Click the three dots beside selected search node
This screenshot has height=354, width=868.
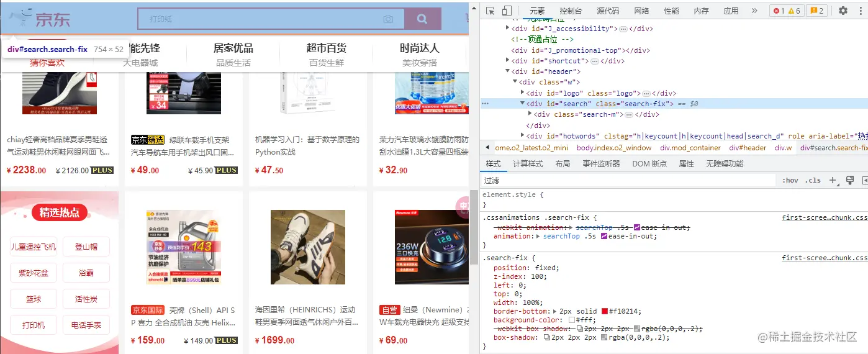pos(486,104)
